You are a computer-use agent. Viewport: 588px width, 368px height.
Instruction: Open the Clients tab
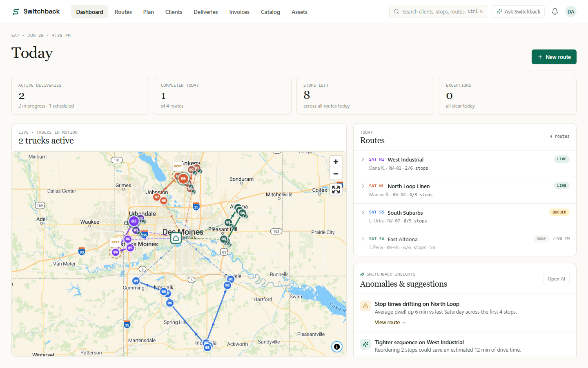point(174,12)
